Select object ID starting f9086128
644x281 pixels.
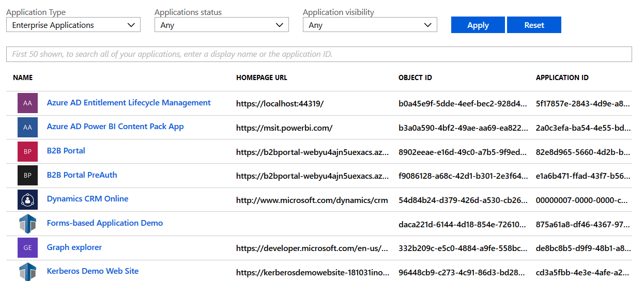click(463, 176)
